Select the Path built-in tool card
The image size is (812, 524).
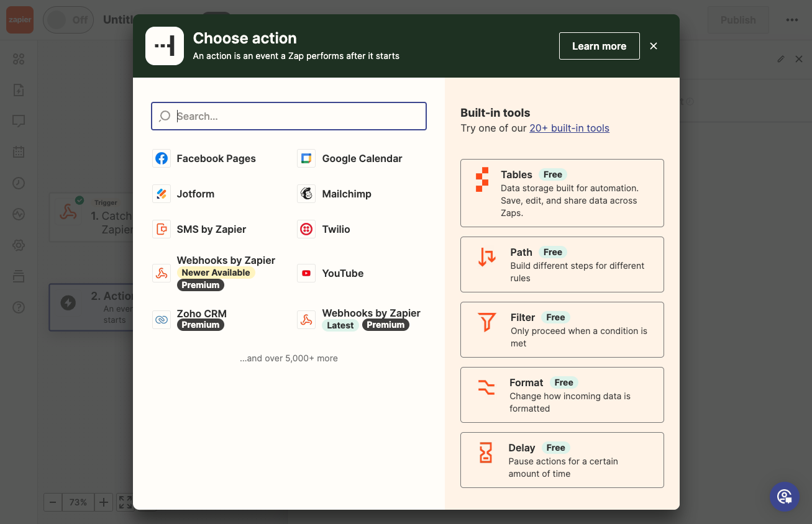pyautogui.click(x=562, y=264)
